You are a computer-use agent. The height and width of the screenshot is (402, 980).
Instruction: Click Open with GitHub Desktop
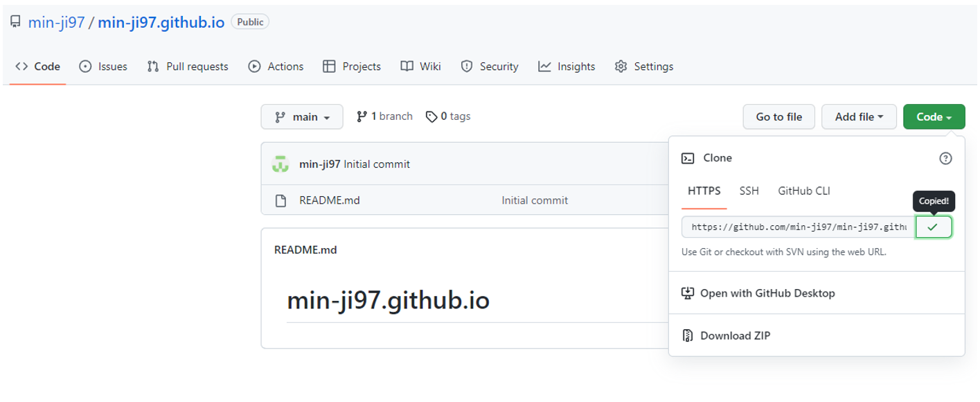pyautogui.click(x=767, y=293)
